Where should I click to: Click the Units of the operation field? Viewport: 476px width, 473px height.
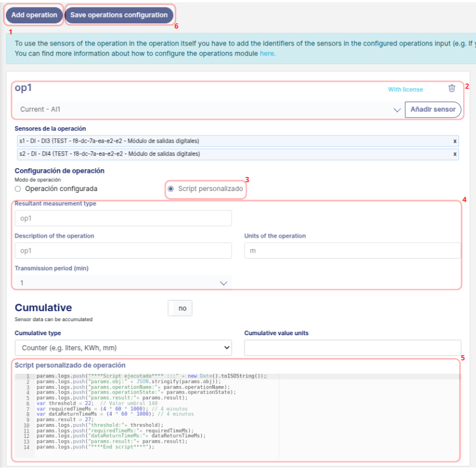352,251
